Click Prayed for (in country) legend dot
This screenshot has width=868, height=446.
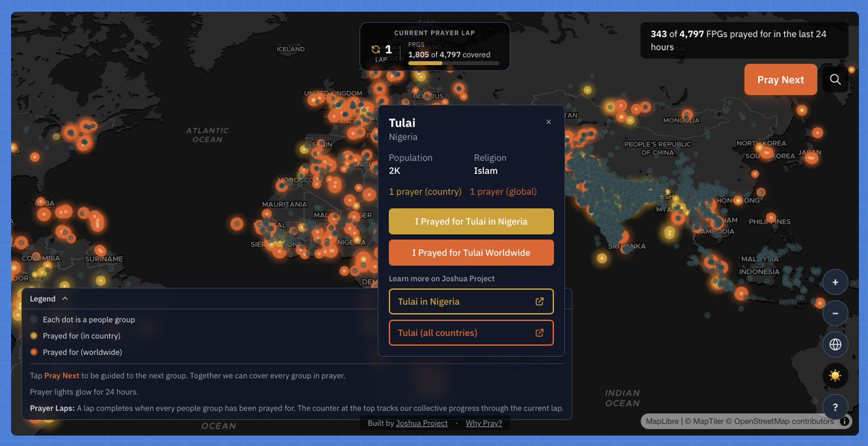(34, 336)
